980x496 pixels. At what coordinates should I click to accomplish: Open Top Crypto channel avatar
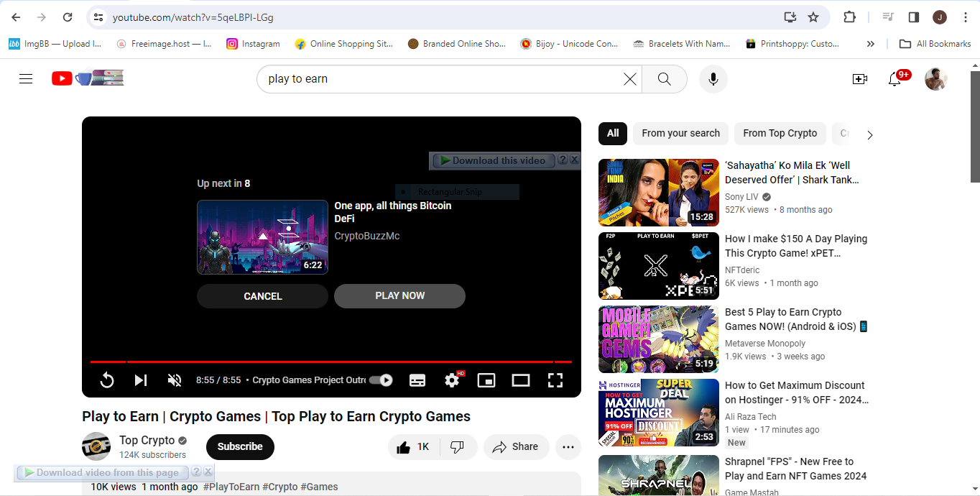[96, 446]
